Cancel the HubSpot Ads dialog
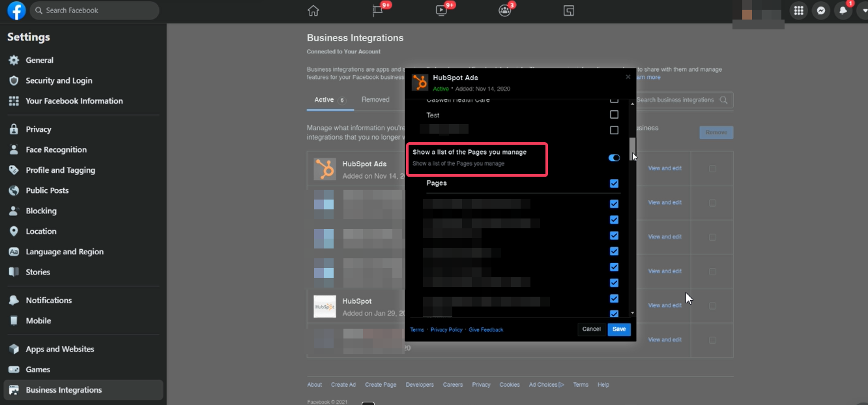The height and width of the screenshot is (405, 868). point(591,329)
